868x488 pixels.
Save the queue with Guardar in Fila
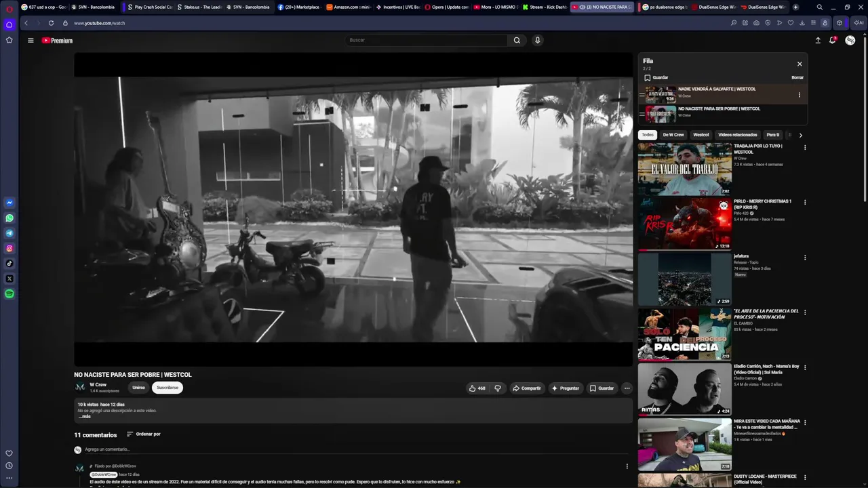[656, 78]
